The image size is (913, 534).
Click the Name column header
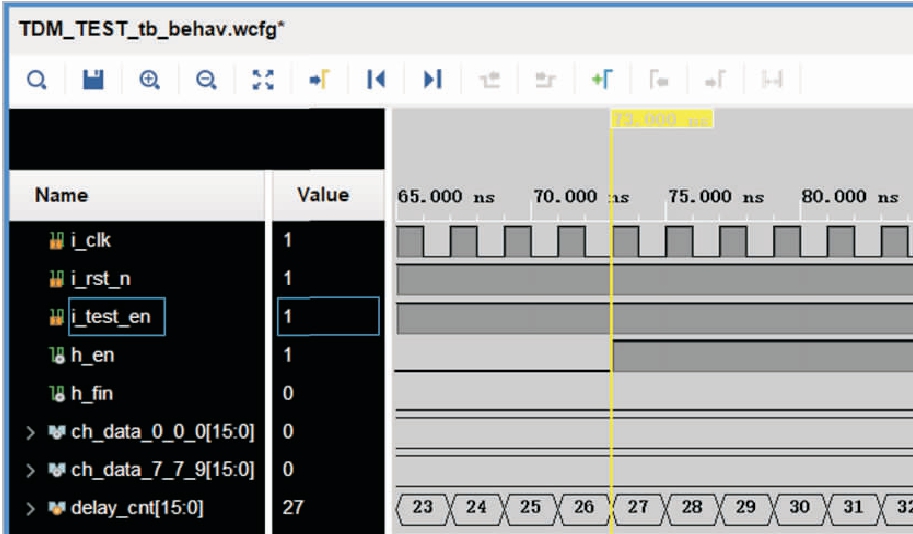(x=61, y=195)
